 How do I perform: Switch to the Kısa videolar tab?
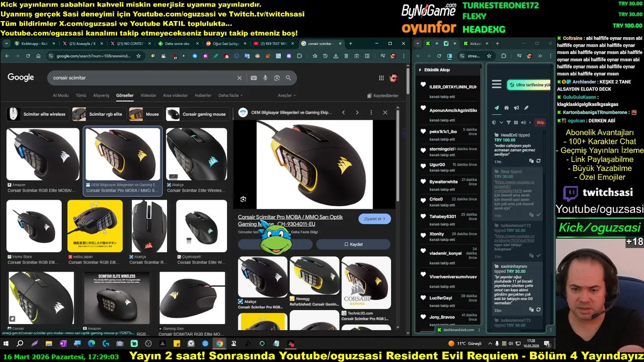click(176, 96)
